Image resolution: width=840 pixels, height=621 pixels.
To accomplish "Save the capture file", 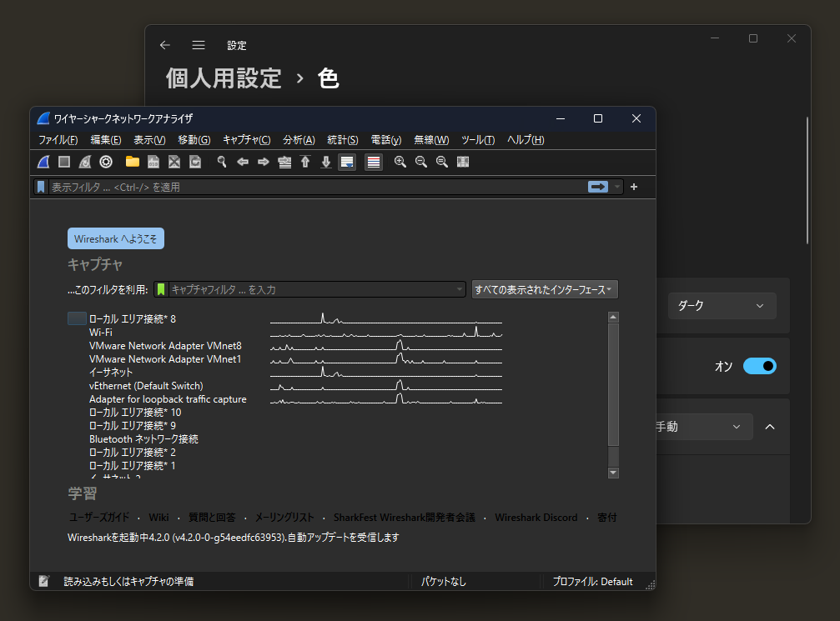I will click(153, 162).
